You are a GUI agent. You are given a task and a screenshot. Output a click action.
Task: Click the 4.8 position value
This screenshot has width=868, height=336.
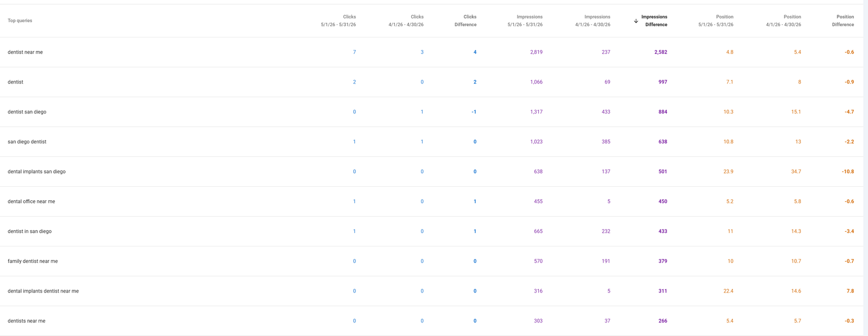pyautogui.click(x=730, y=52)
